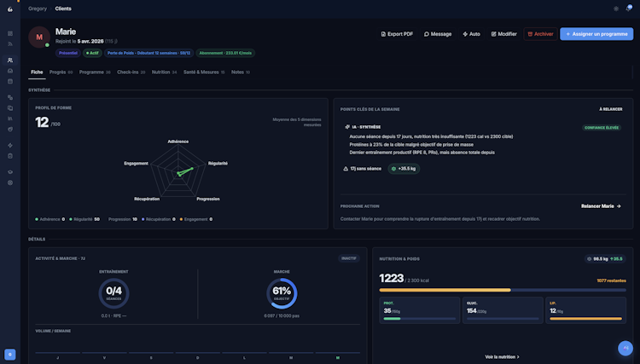Click the 98.5 kg weight badge in Nutrition & Poids
Screen dimensions: 640x364
coord(605,259)
